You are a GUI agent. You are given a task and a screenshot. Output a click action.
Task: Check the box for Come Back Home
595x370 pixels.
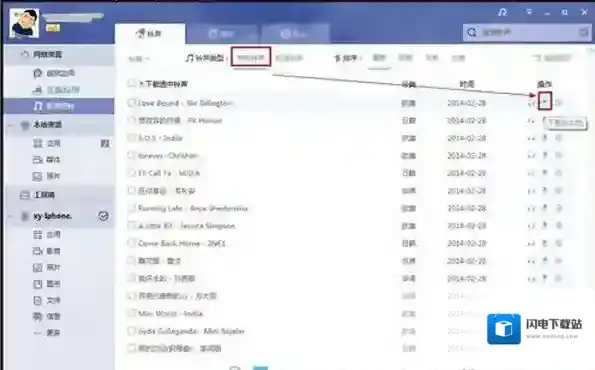(x=132, y=243)
